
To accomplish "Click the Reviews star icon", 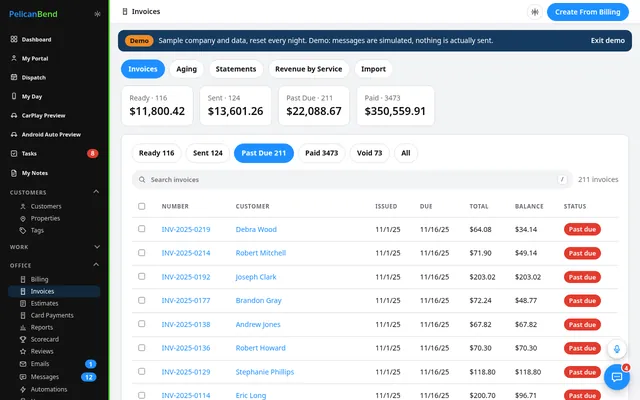I will click(23, 351).
